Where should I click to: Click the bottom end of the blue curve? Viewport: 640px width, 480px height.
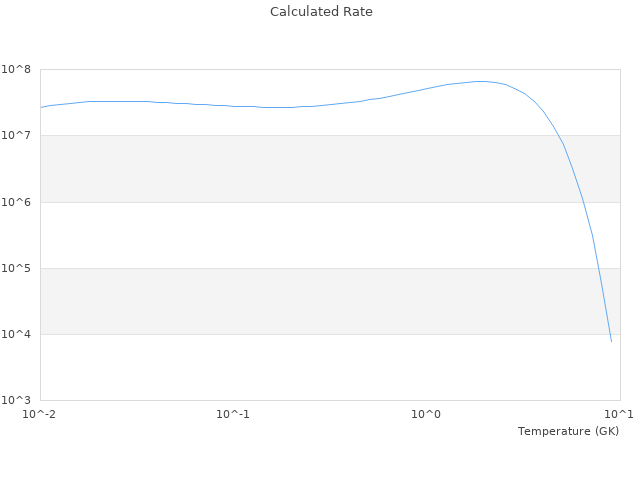[611, 341]
